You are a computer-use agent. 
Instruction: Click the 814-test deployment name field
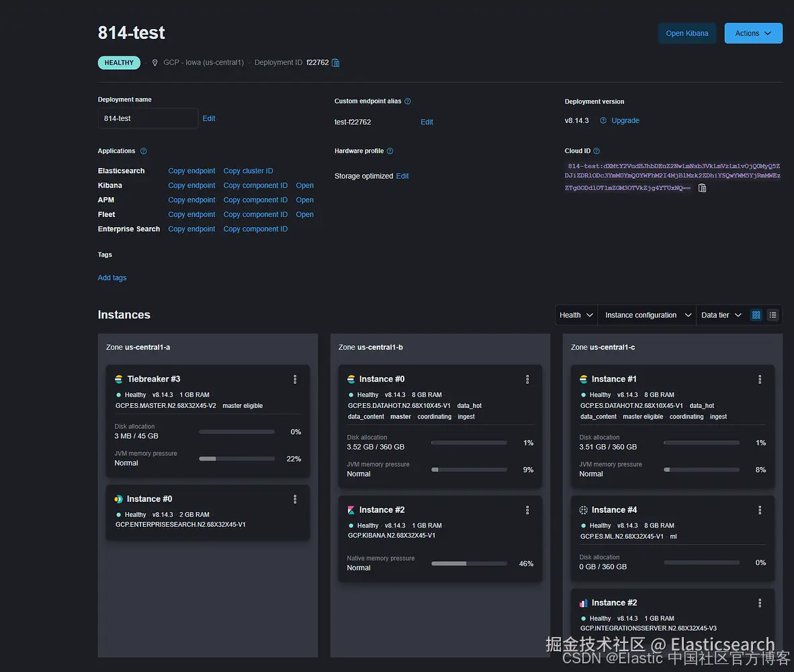coord(148,118)
